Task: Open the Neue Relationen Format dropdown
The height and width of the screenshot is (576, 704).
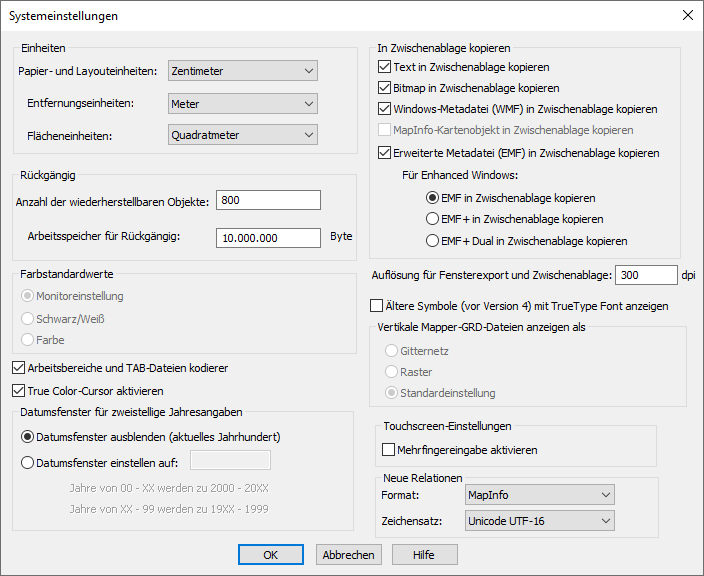Action: (x=539, y=494)
